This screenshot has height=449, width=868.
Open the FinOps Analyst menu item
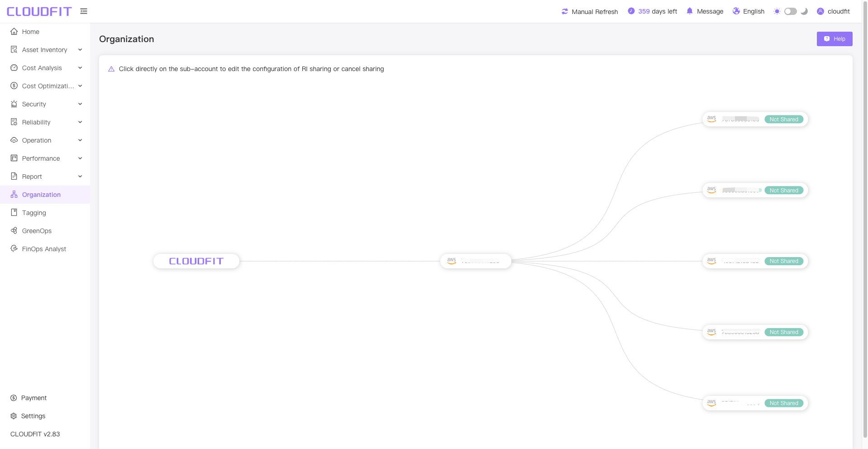pos(45,249)
